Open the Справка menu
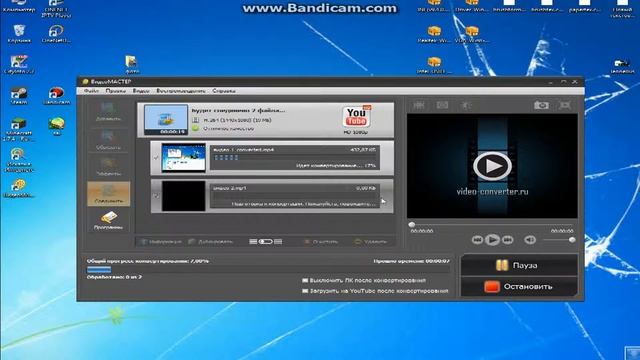Viewport: 640px width, 360px height. 224,91
